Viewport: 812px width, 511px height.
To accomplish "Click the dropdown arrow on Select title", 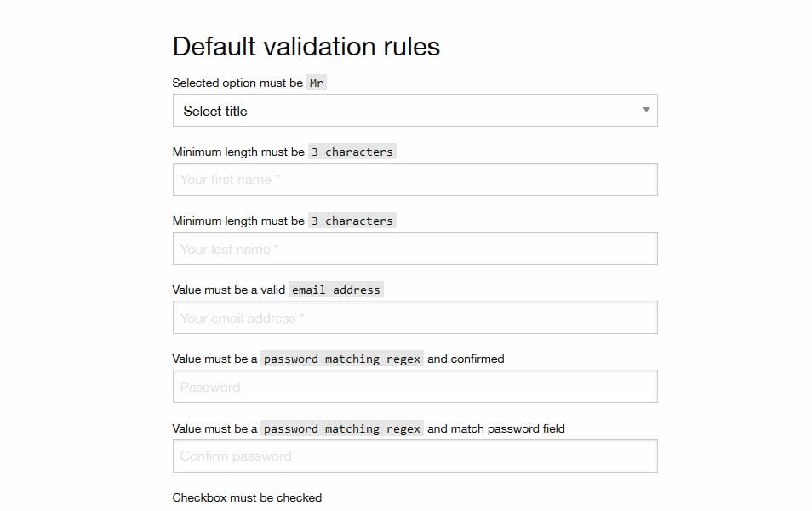I will 646,110.
